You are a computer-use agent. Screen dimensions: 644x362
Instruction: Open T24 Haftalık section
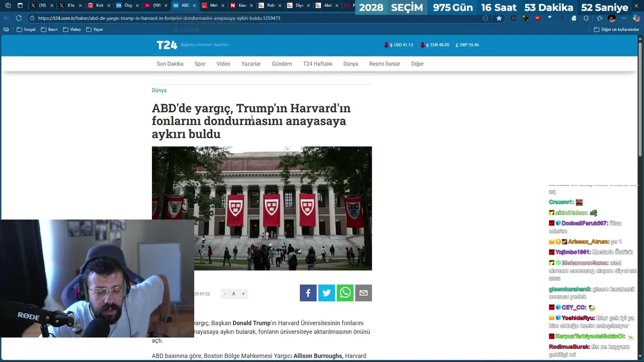click(x=317, y=64)
